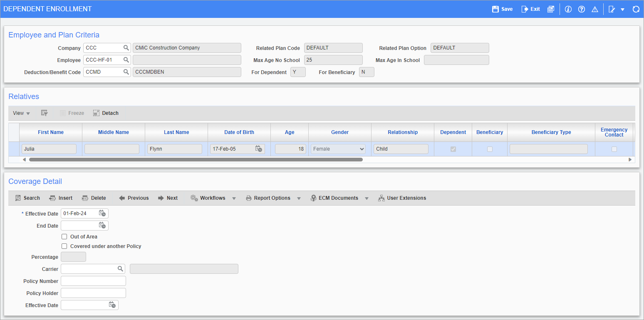Sort by the Last Name column header
The height and width of the screenshot is (320, 644).
(176, 132)
